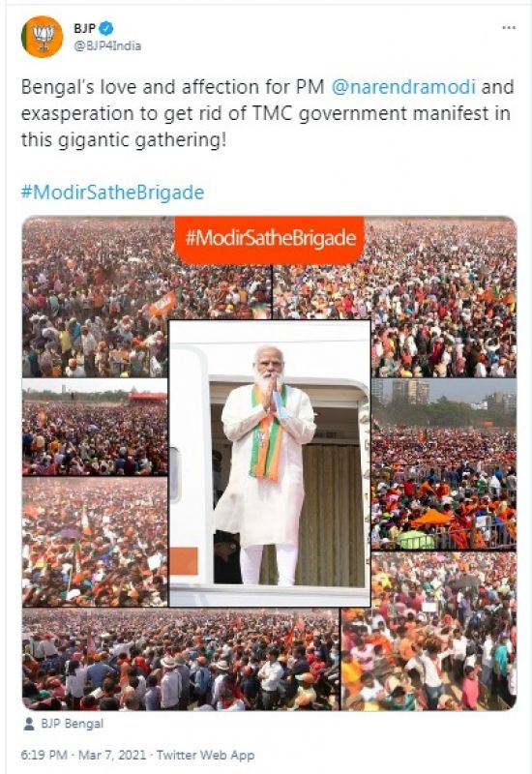
Task: Click the 6:19 PM Mar 7, 2021 timestamp
Action: click(x=83, y=755)
